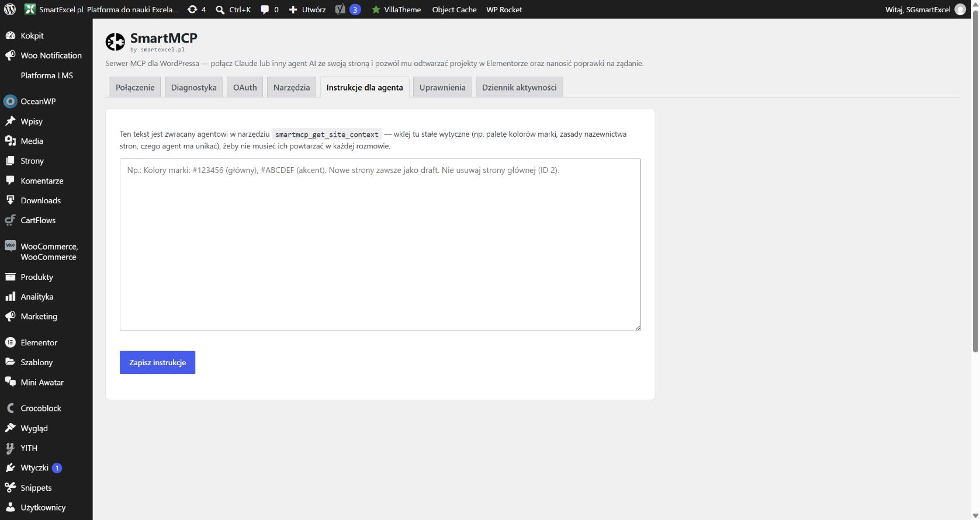
Task: Click the SmartMCP heading text
Action: tap(164, 38)
